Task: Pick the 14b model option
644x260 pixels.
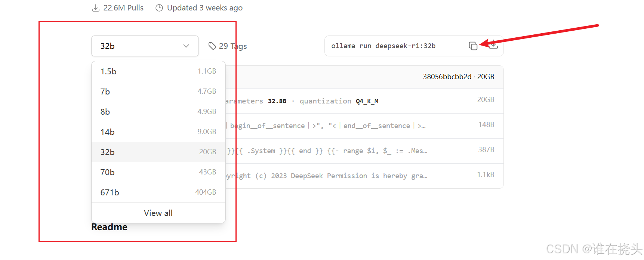Action: coord(158,132)
